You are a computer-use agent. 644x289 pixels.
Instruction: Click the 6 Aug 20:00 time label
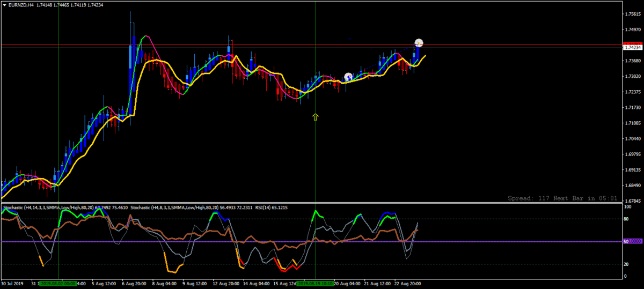click(x=135, y=283)
